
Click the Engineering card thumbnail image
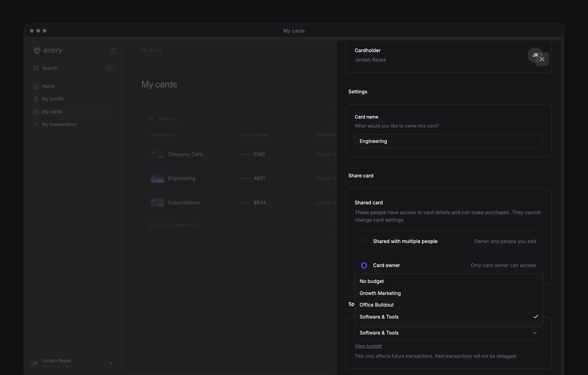tap(157, 178)
